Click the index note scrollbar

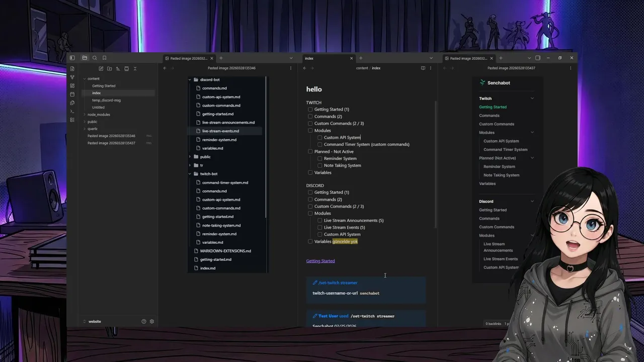pyautogui.click(x=436, y=164)
